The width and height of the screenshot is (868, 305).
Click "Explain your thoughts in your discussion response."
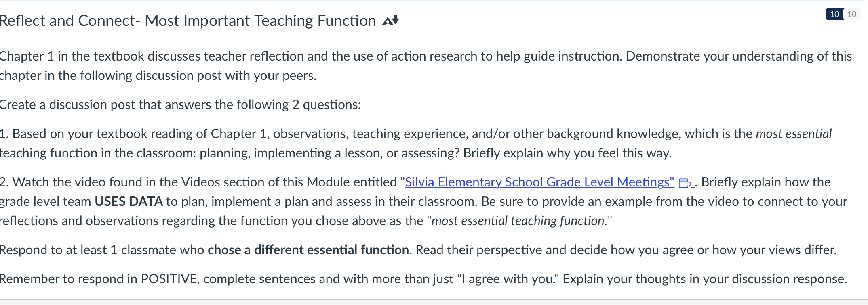point(705,279)
